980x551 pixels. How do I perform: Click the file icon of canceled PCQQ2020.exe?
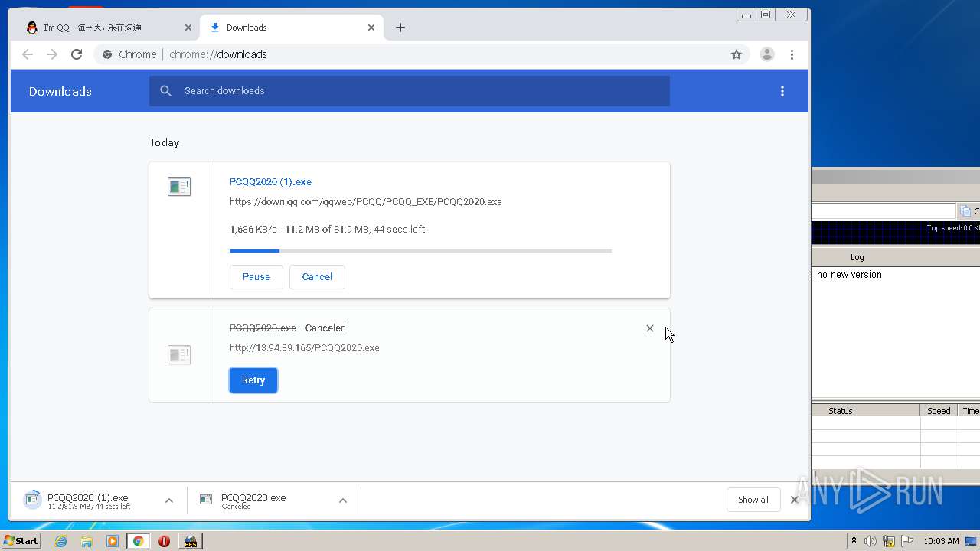click(x=179, y=354)
